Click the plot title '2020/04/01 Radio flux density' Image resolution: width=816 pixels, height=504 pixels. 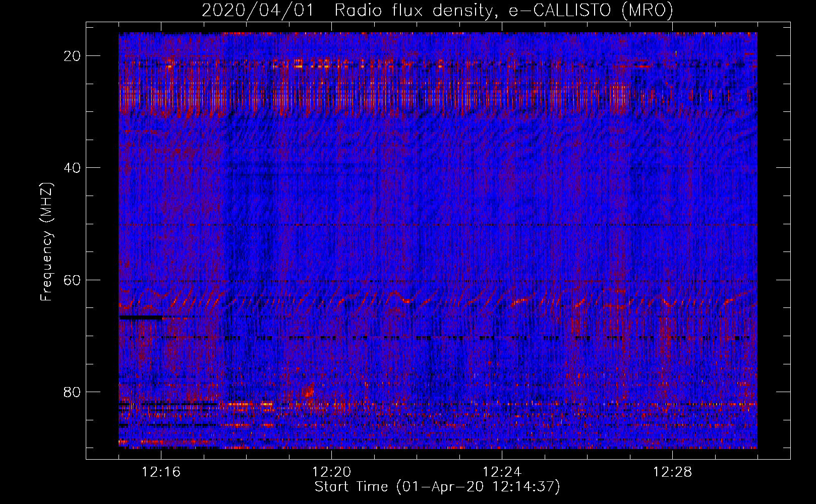point(437,10)
